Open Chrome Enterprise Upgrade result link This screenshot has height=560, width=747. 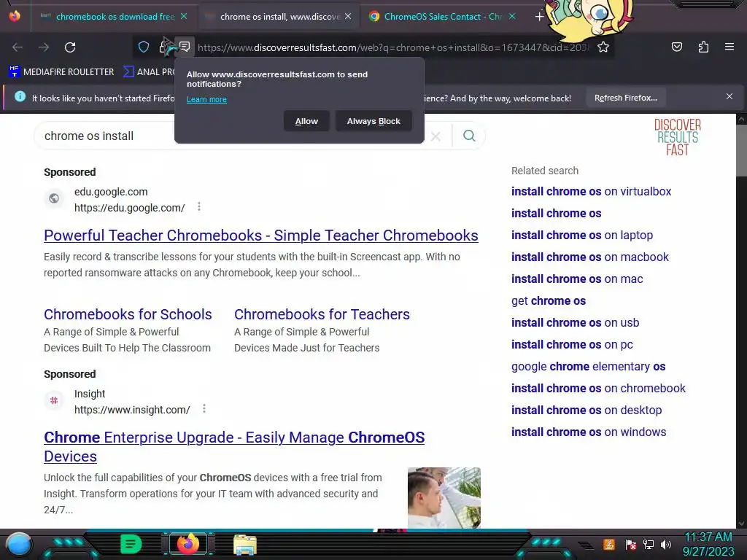(234, 447)
